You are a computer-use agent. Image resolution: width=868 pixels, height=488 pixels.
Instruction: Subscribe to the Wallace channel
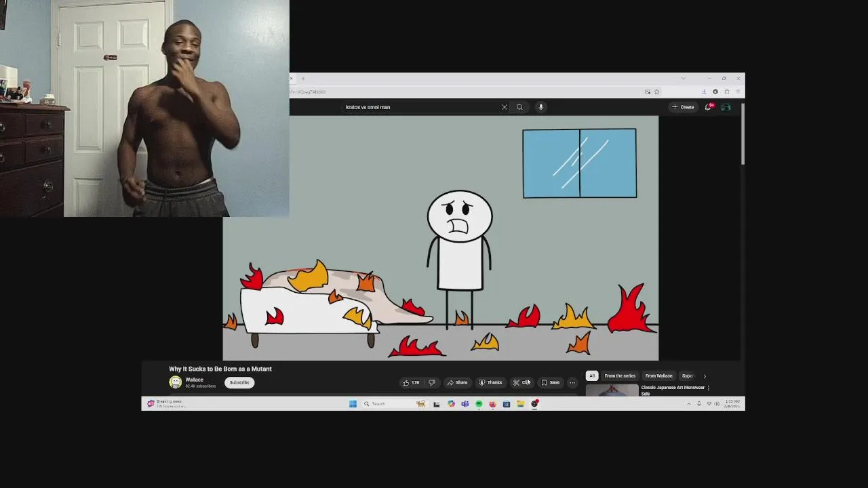[239, 382]
